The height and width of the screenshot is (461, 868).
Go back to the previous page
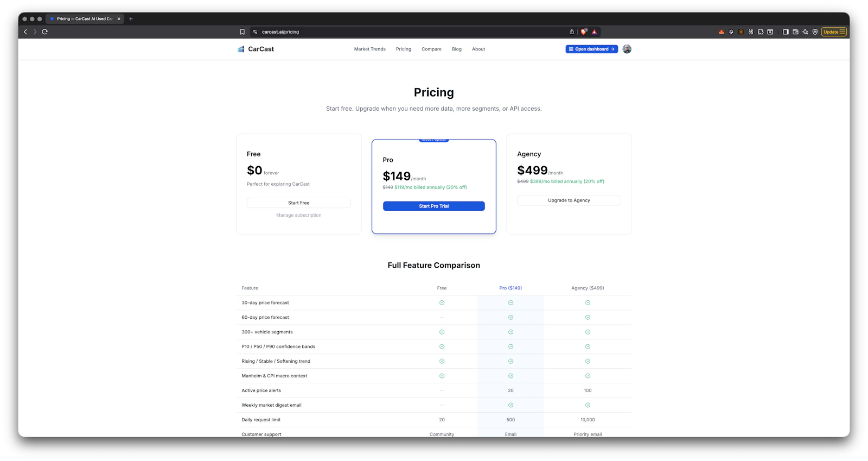25,31
